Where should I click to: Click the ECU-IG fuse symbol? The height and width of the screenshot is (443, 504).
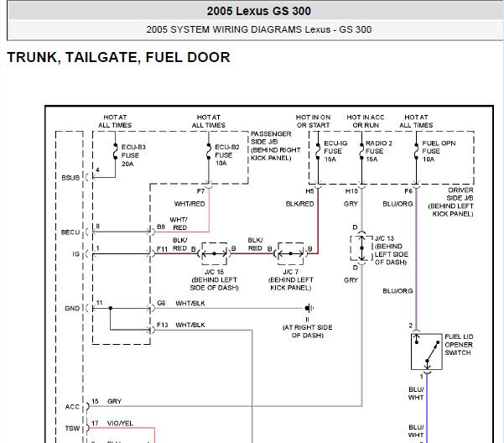click(318, 149)
